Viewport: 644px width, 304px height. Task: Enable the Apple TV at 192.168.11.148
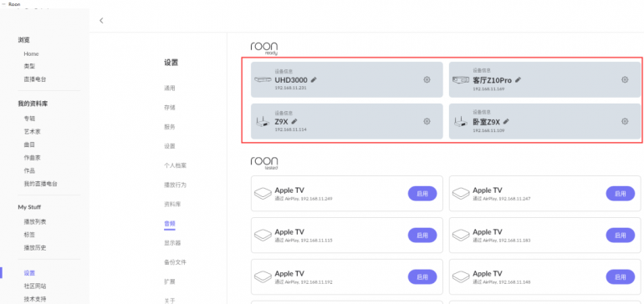coord(621,277)
